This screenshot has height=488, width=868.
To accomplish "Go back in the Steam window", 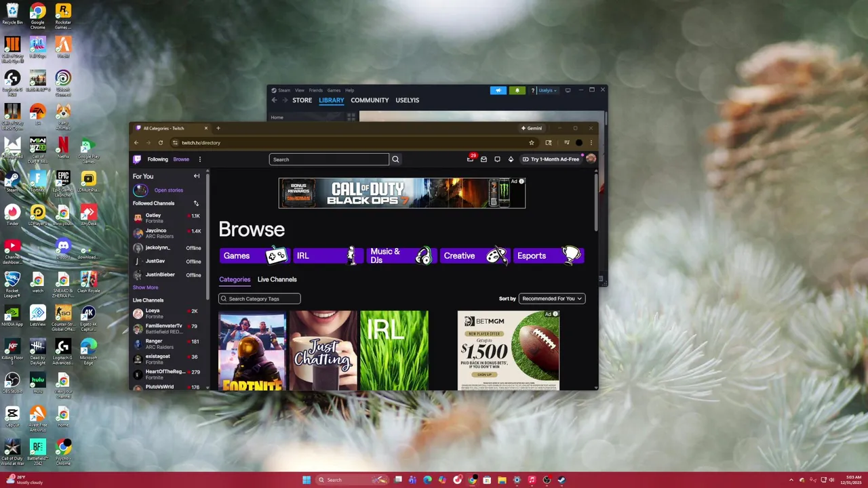I will (x=275, y=100).
